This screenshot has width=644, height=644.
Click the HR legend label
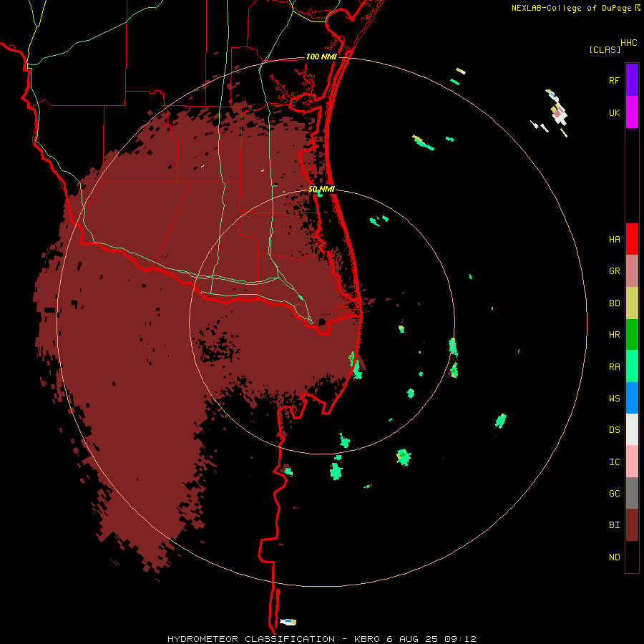pyautogui.click(x=614, y=335)
